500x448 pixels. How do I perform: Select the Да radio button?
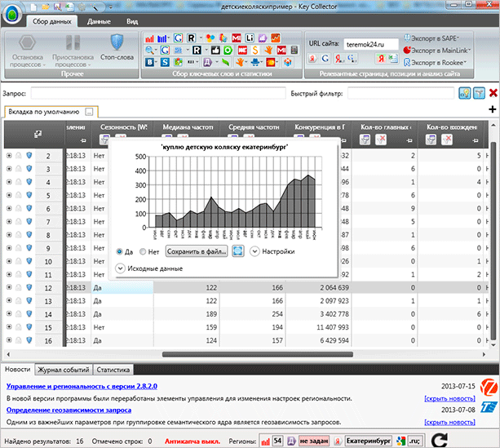120,251
